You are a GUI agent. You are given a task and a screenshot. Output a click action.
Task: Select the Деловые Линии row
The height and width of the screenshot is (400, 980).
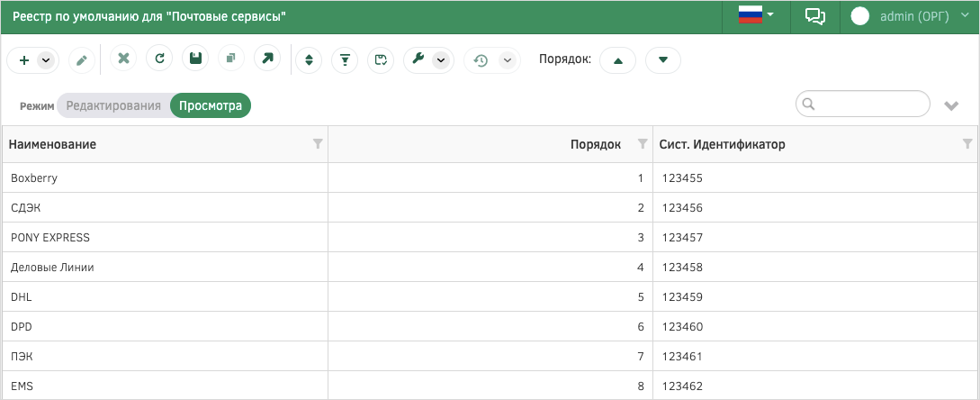pos(490,268)
